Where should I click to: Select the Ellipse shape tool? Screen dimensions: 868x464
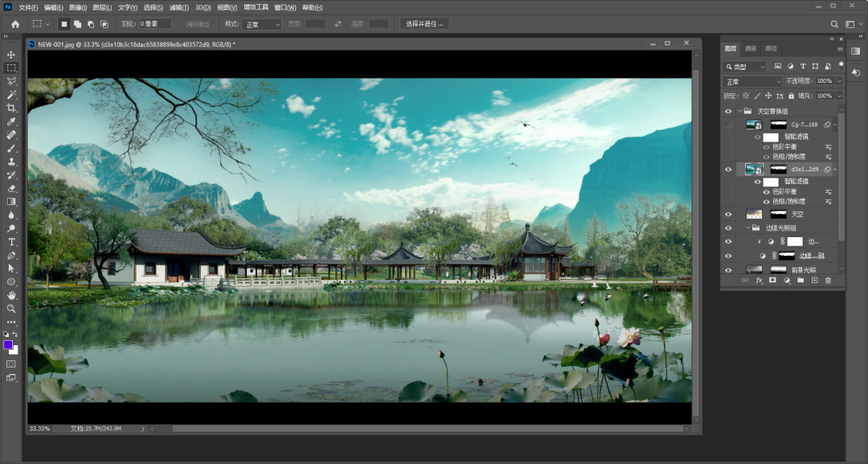11,281
